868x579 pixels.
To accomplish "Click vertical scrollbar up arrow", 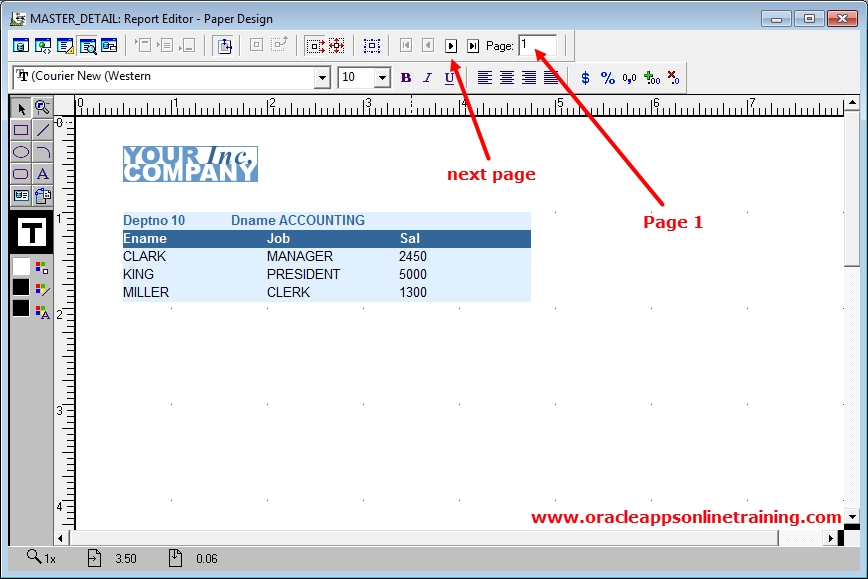I will pos(852,102).
